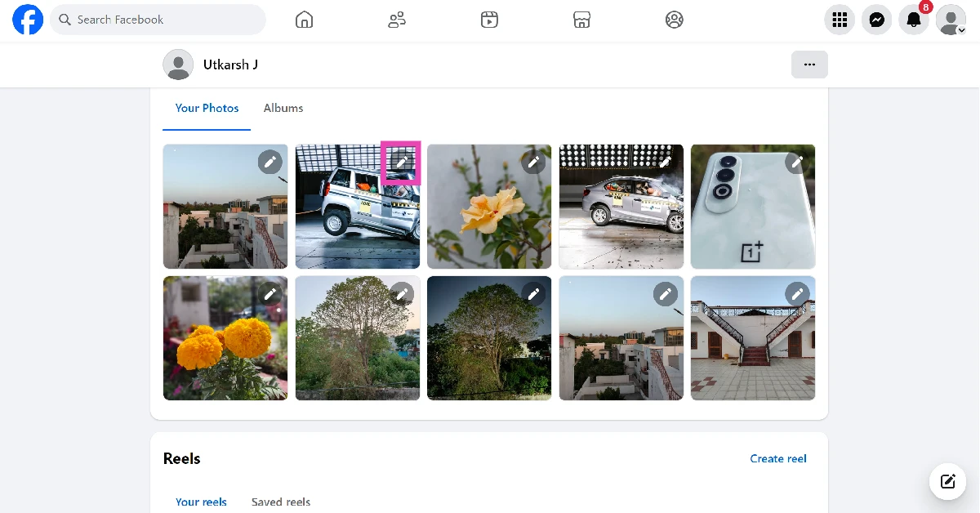The width and height of the screenshot is (980, 513).
Task: Switch to the Saved reels tab
Action: (x=281, y=502)
